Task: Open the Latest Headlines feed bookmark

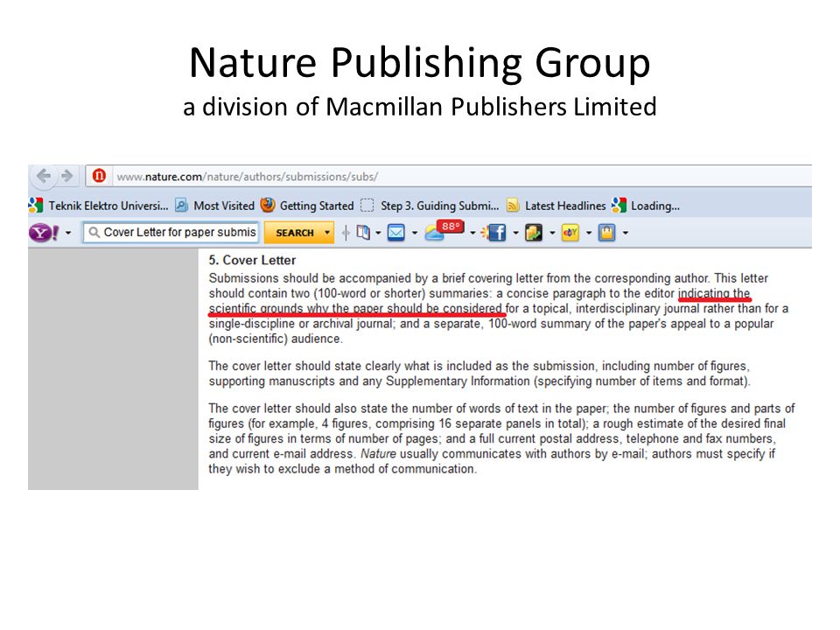Action: (556, 206)
